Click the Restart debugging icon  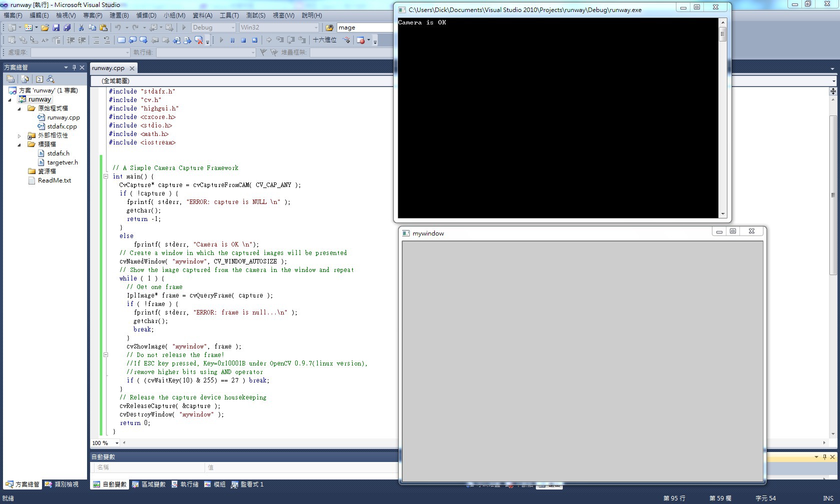pyautogui.click(x=255, y=40)
